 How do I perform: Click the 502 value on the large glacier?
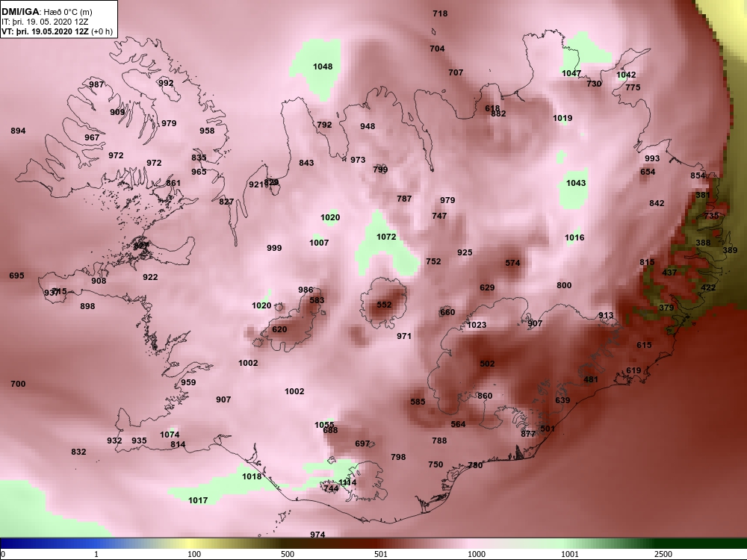(487, 364)
